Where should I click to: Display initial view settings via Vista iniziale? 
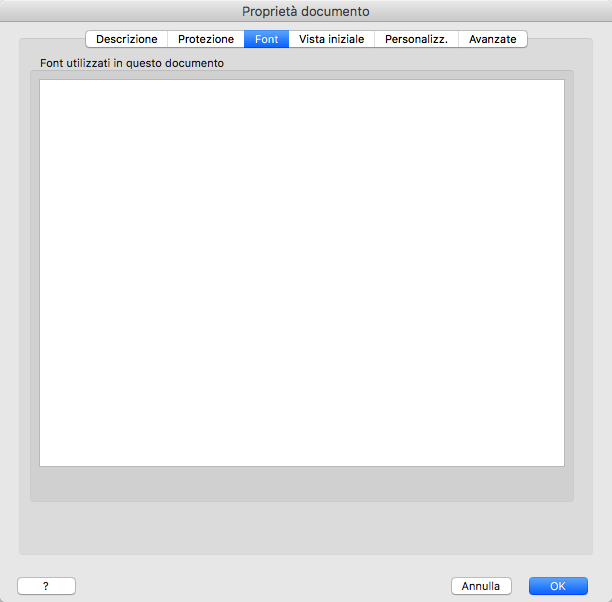pyautogui.click(x=332, y=39)
